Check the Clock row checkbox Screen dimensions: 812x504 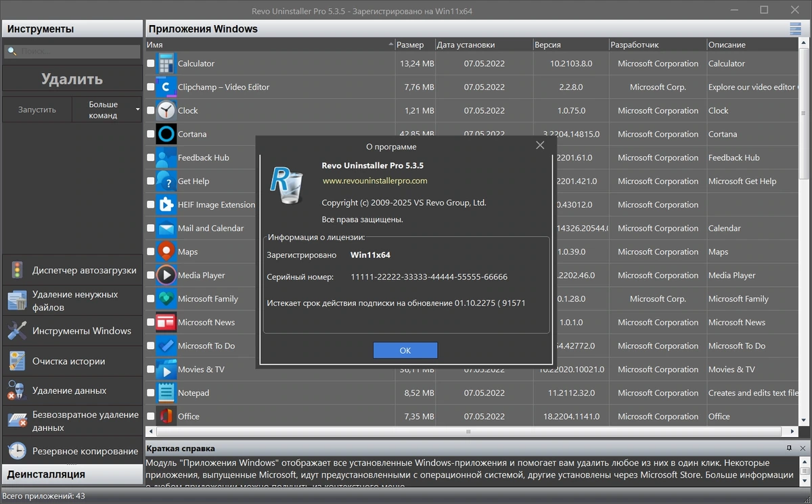[151, 110]
